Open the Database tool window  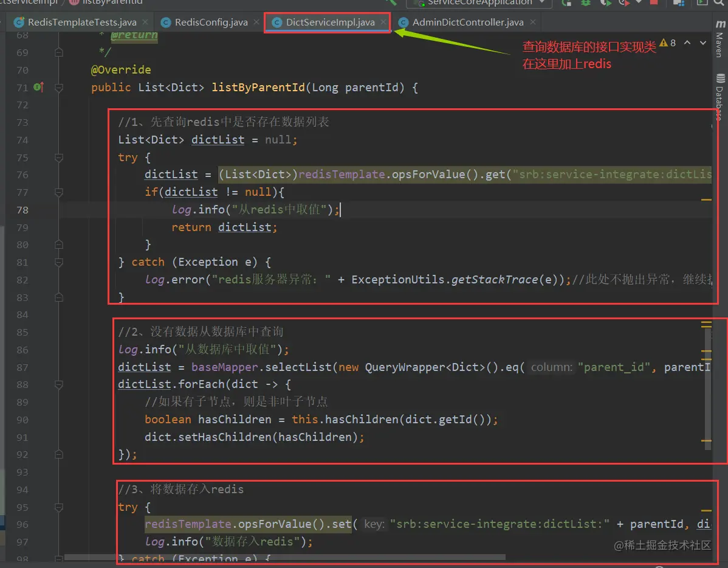(719, 97)
